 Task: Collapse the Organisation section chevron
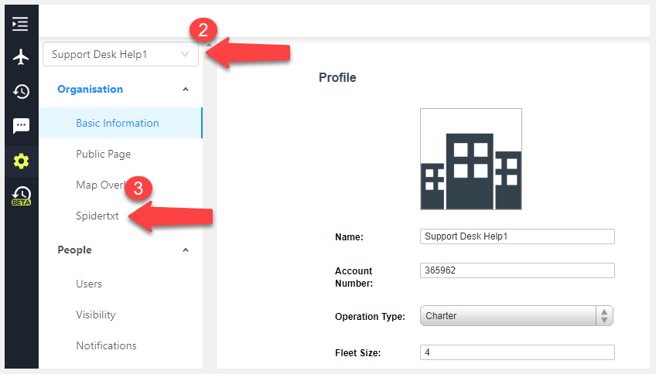185,90
